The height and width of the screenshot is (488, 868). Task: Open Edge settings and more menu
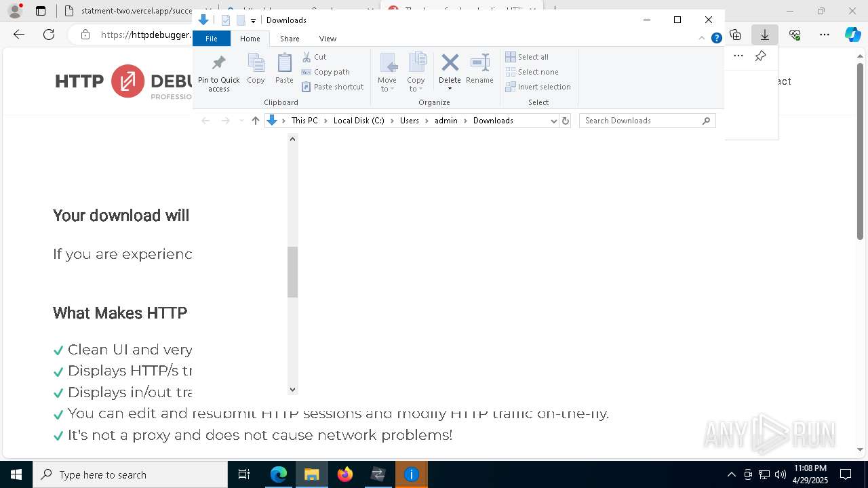(824, 35)
